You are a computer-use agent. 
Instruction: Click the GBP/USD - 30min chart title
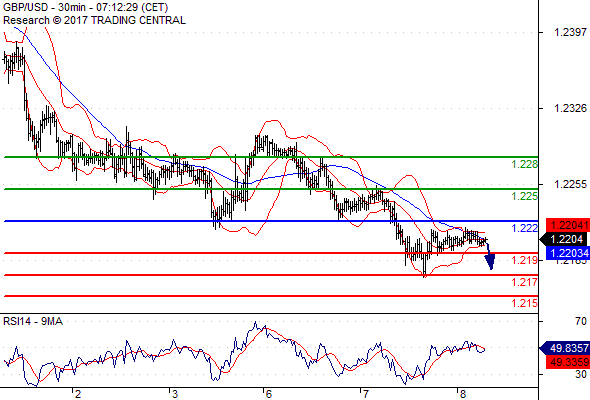click(86, 7)
